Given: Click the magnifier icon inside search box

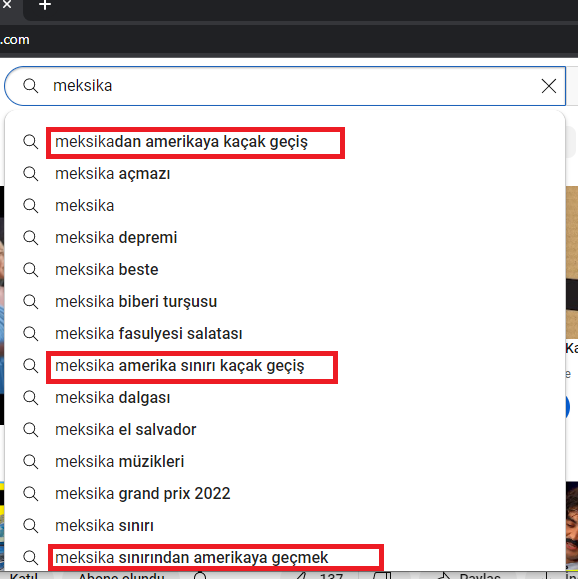Looking at the screenshot, I should 31,86.
